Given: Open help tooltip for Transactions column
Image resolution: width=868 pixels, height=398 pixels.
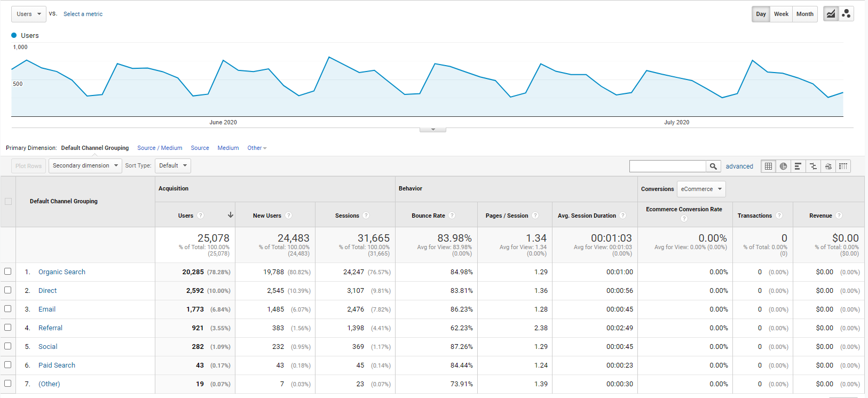Looking at the screenshot, I should click(779, 216).
